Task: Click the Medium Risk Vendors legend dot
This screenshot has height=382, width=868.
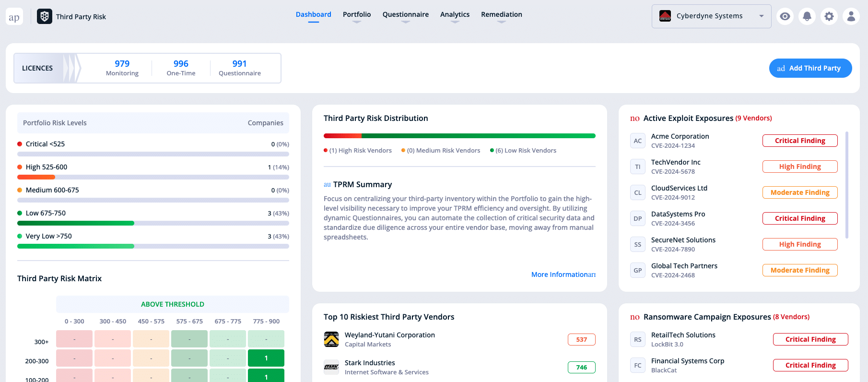Action: [403, 151]
